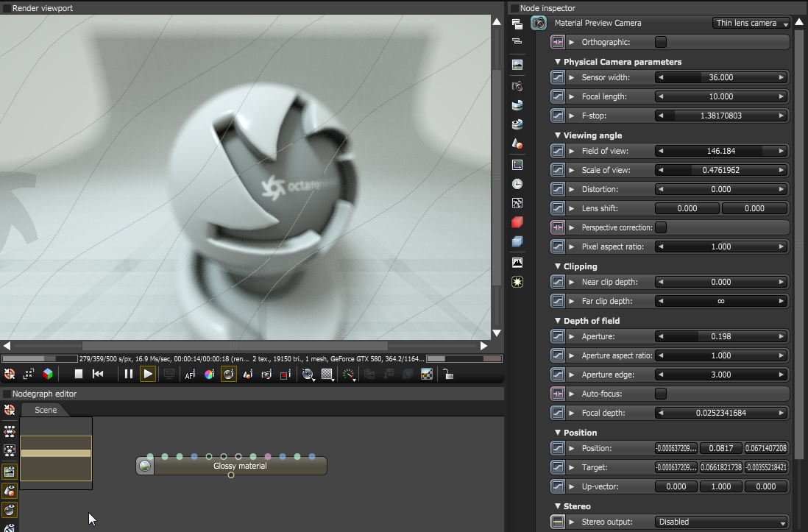Collapse the Physical Camera parameters section
The image size is (808, 532).
tap(558, 61)
